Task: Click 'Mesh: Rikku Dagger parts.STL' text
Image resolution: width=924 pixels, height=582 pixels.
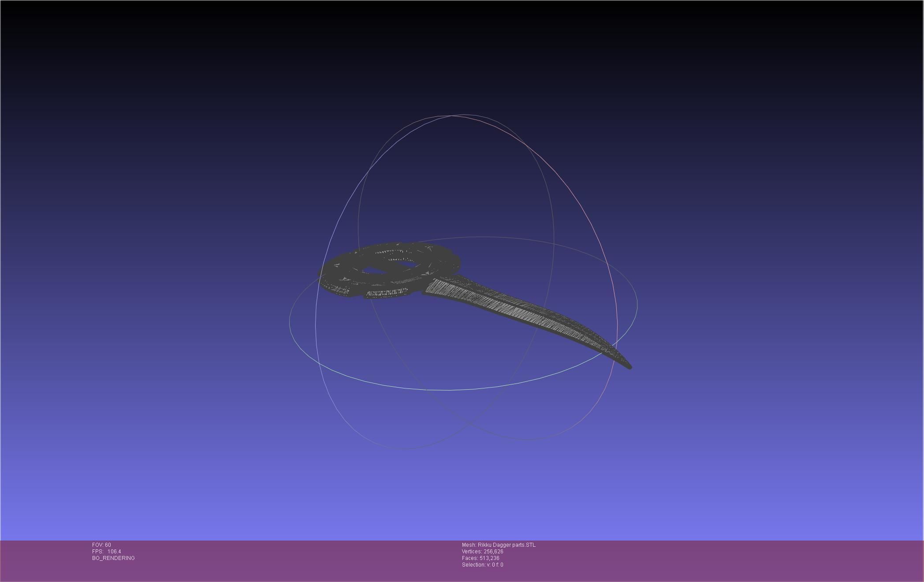Action: (499, 545)
